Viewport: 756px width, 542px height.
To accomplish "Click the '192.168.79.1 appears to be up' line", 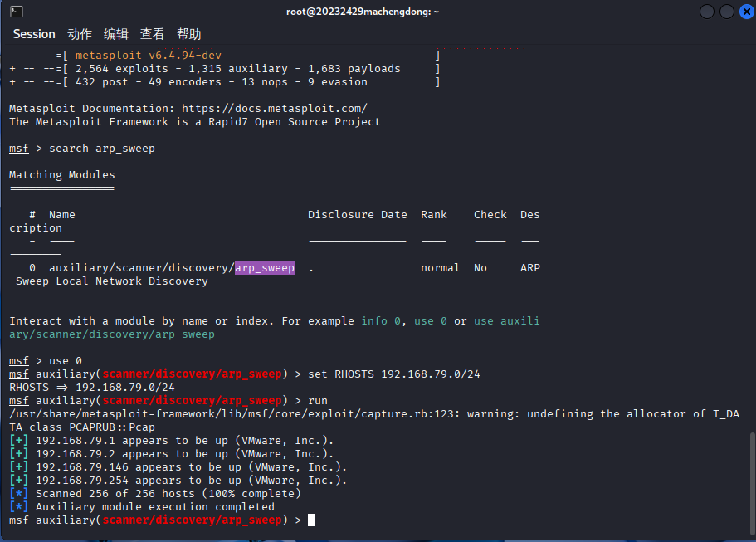I will 171,441.
